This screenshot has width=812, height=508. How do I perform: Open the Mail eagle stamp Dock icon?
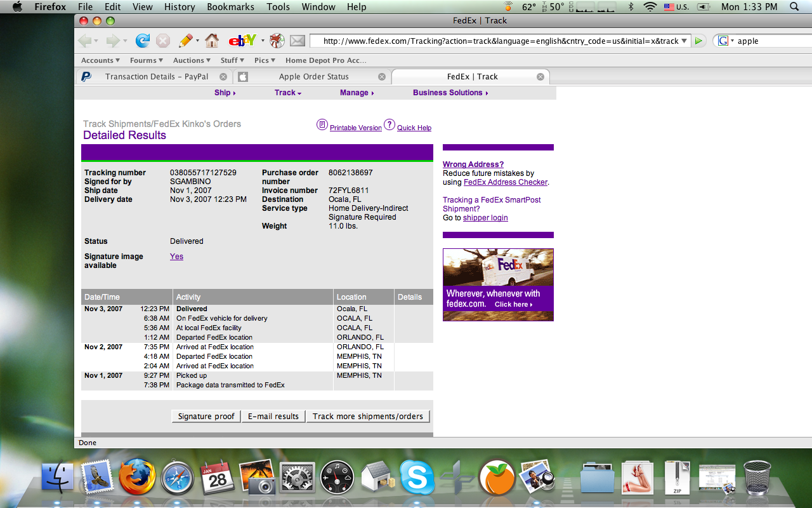pos(97,478)
